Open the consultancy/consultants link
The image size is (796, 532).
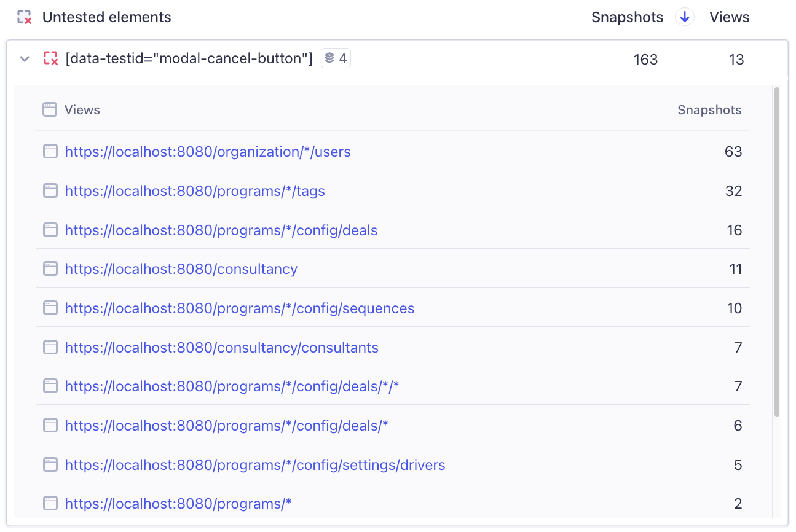(221, 347)
